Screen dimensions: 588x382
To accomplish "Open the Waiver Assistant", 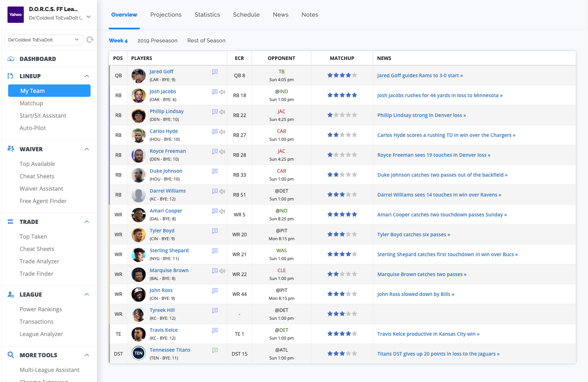I will pyautogui.click(x=41, y=189).
